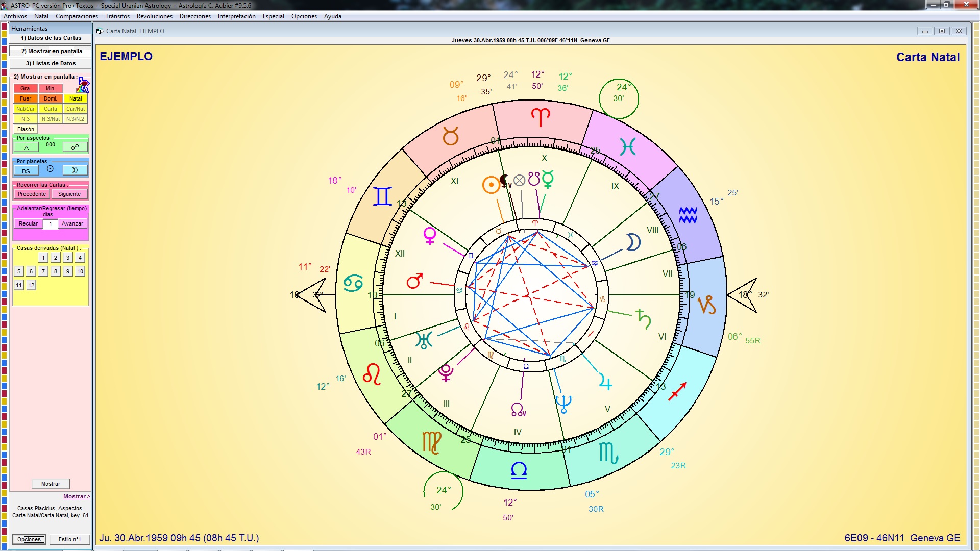Click the Sun glyph in the chart
980x551 pixels.
click(491, 185)
